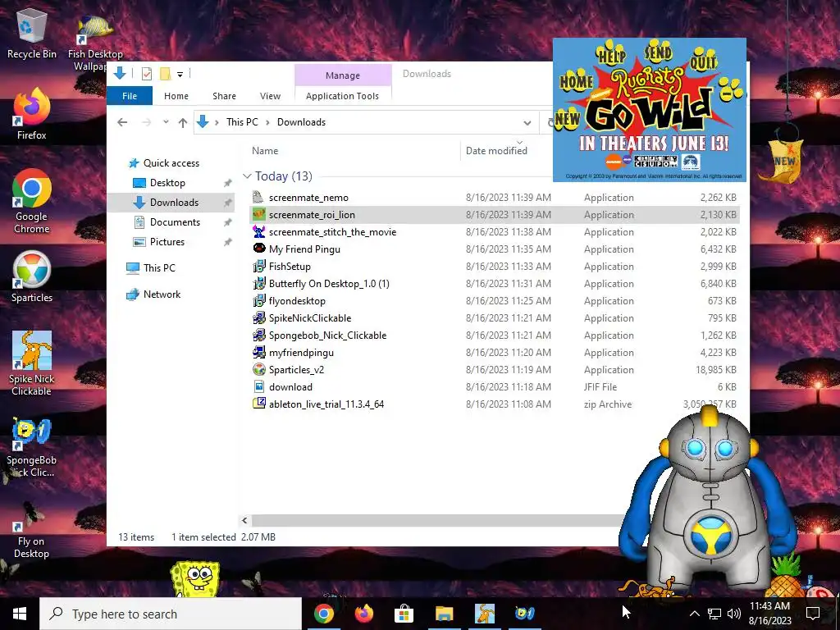Select Quick access in navigation pane
The image size is (840, 630).
tap(171, 163)
